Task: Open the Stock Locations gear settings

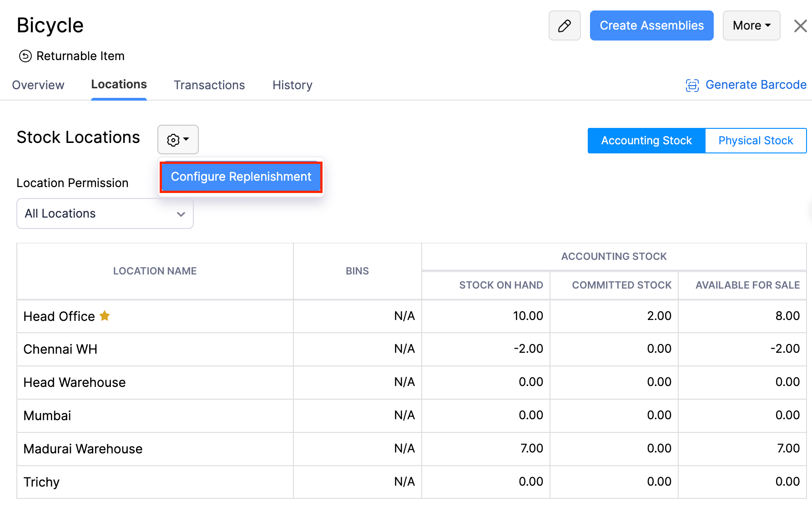Action: pos(177,140)
